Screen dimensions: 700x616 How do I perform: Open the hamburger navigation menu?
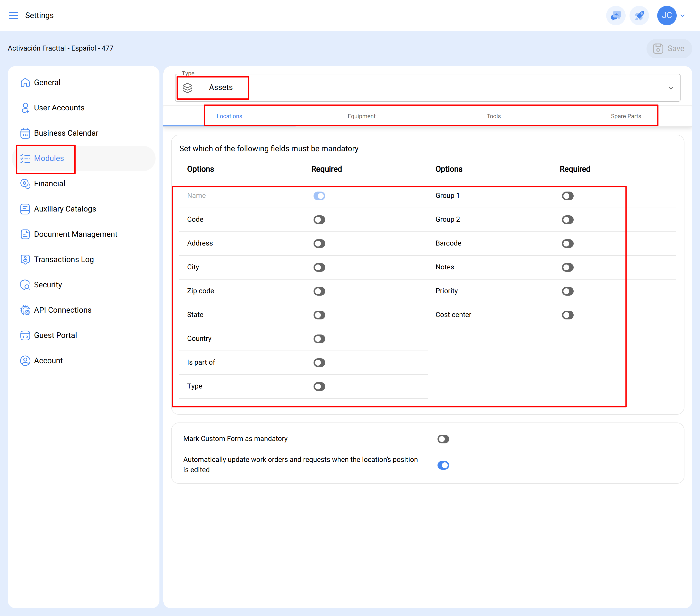14,15
